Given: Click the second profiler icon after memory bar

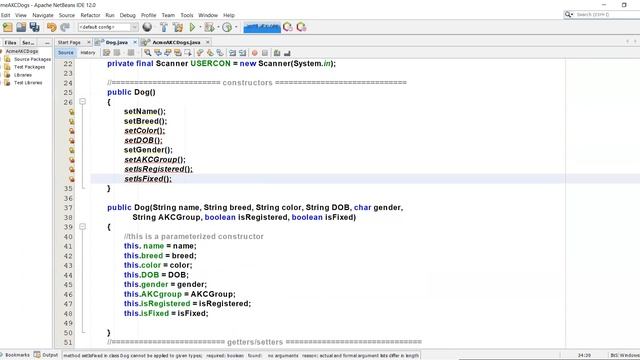Looking at the screenshot, I should pyautogui.click(x=302, y=27).
